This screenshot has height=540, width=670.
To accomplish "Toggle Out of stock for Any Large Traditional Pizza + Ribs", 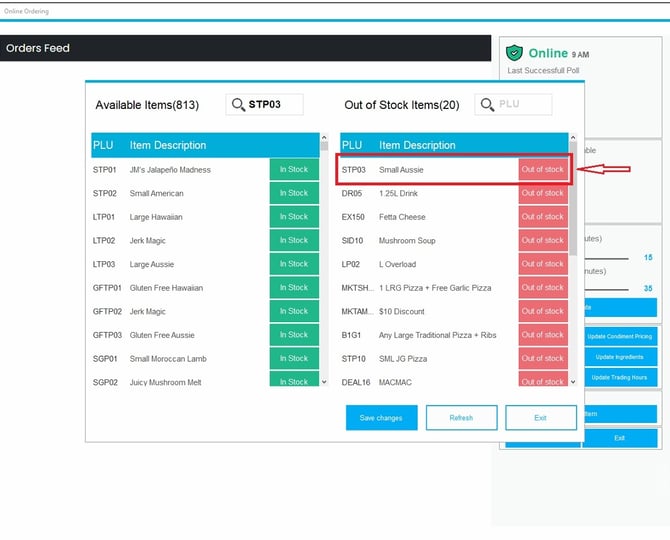I will point(543,335).
